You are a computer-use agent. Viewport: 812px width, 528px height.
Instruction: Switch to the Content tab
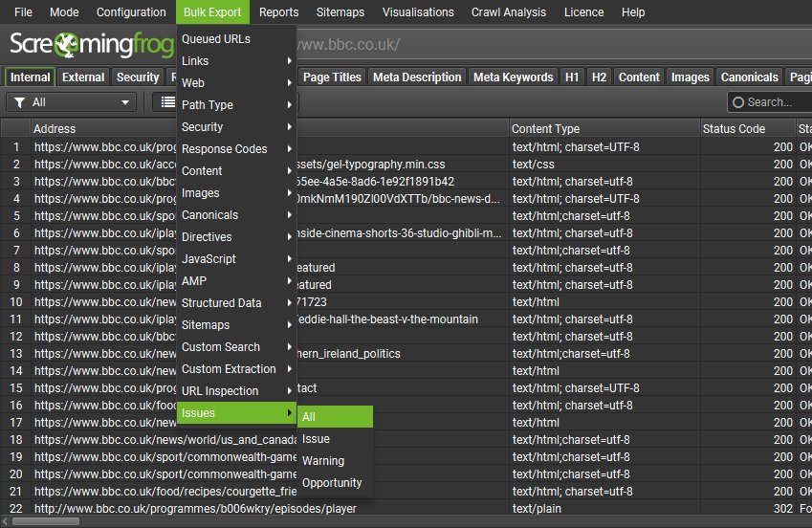(639, 77)
